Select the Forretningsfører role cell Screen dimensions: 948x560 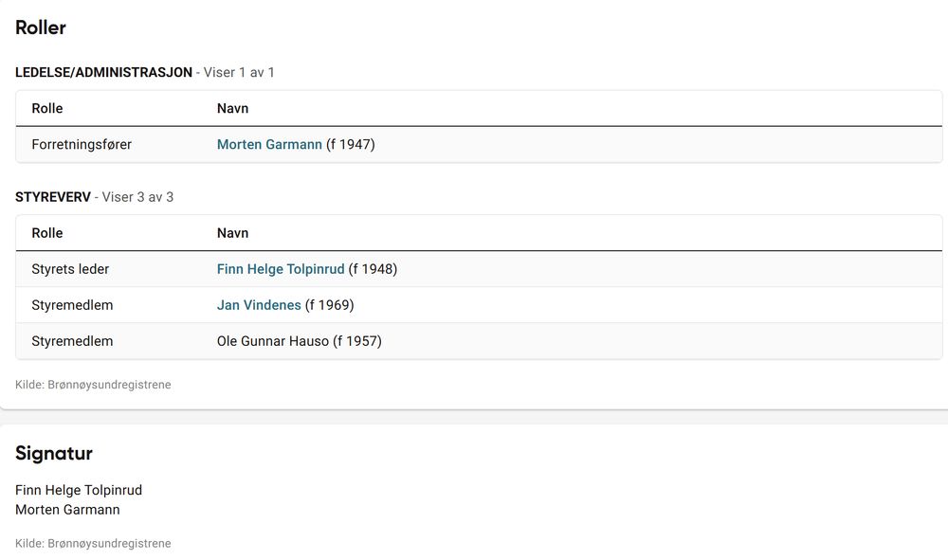[82, 145]
